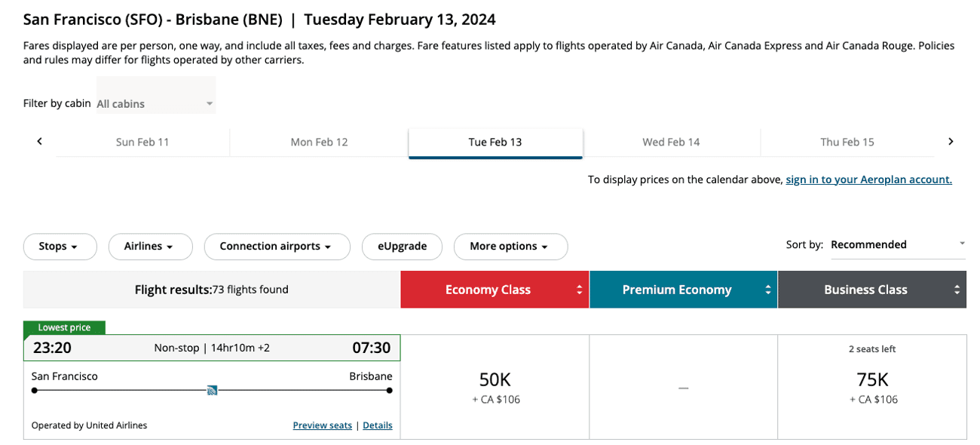Image resolution: width=980 pixels, height=445 pixels.
Task: Expand the Connection airports dropdown
Action: tap(277, 246)
